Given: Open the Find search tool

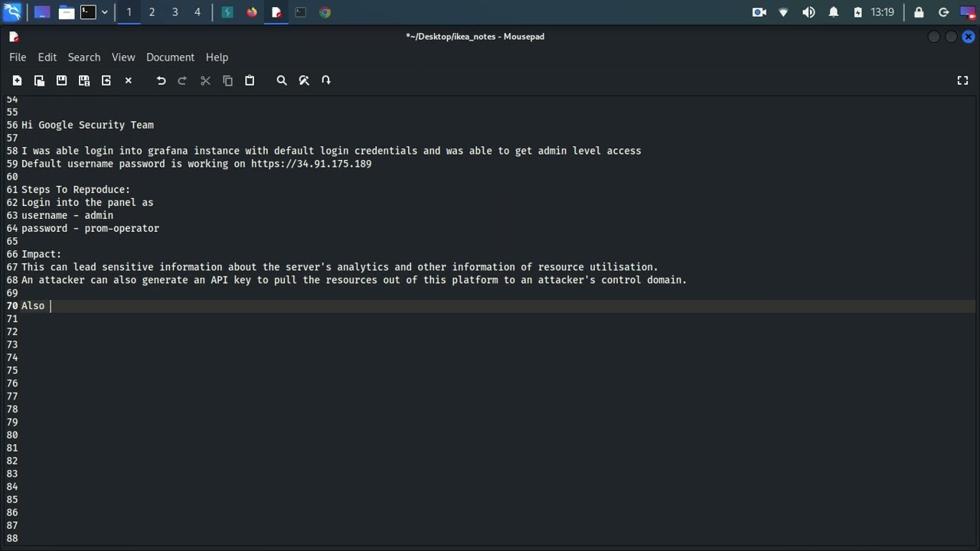Looking at the screenshot, I should click(x=282, y=80).
